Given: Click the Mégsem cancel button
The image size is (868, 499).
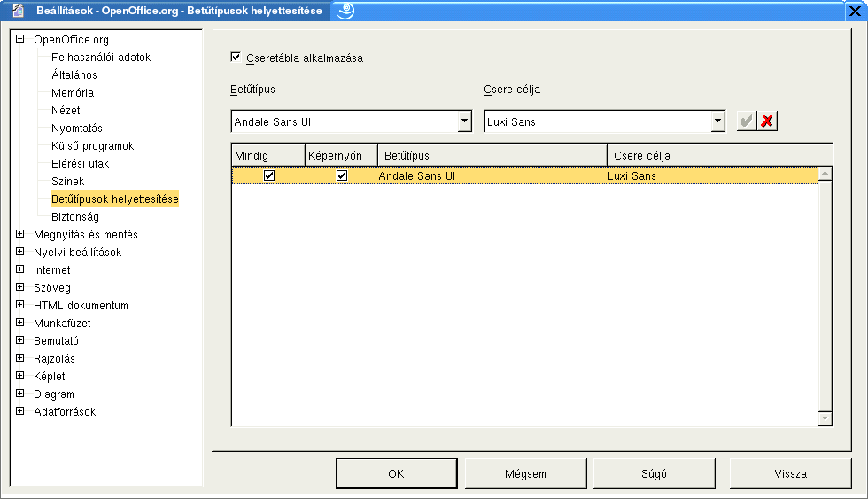Looking at the screenshot, I should (x=525, y=473).
